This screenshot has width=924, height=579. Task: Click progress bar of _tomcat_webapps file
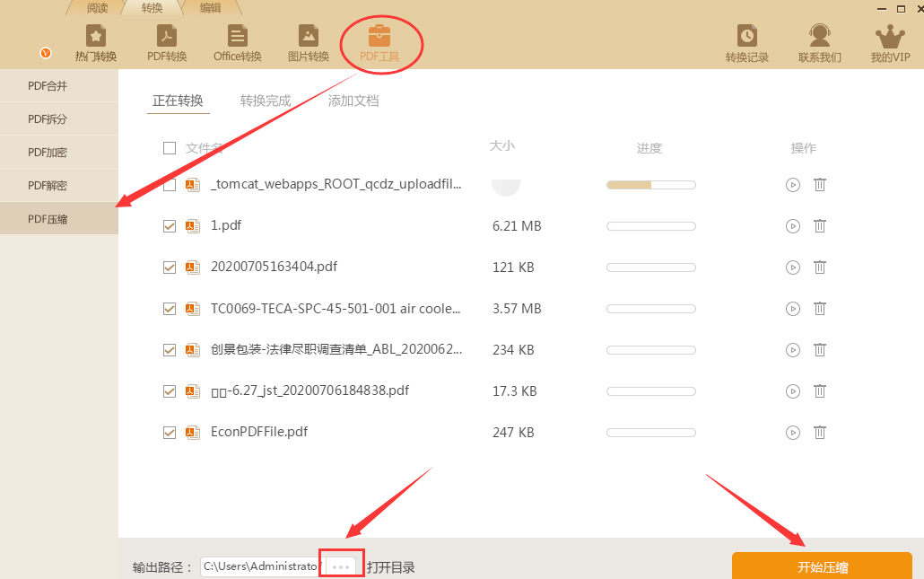coord(651,185)
